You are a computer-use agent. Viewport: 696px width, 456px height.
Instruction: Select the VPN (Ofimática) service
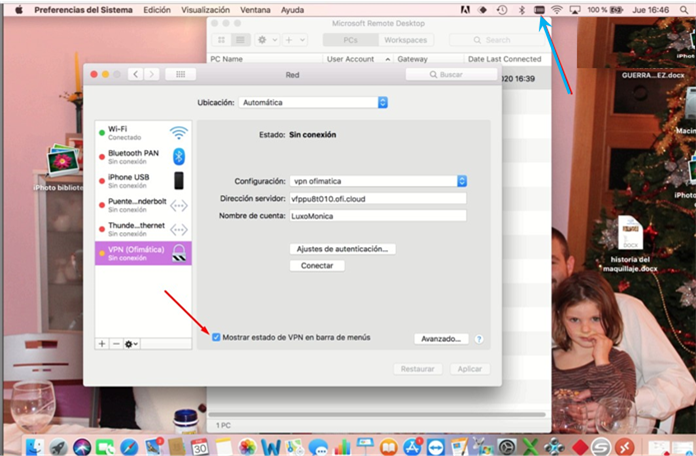(x=143, y=253)
